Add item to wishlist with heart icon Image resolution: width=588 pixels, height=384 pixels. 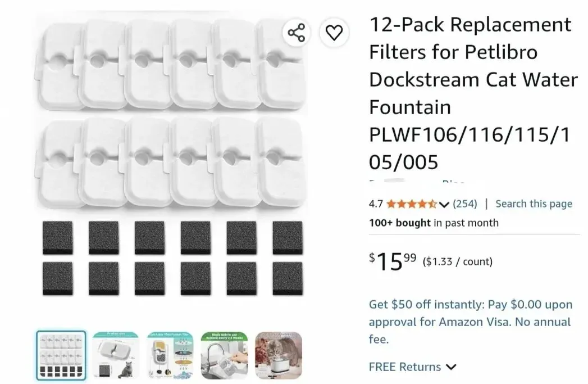point(334,33)
